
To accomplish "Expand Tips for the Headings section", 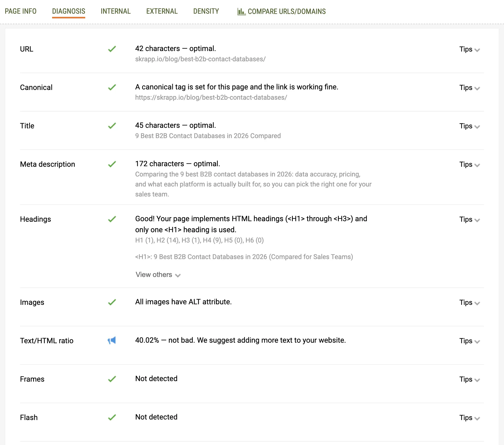I will point(470,219).
